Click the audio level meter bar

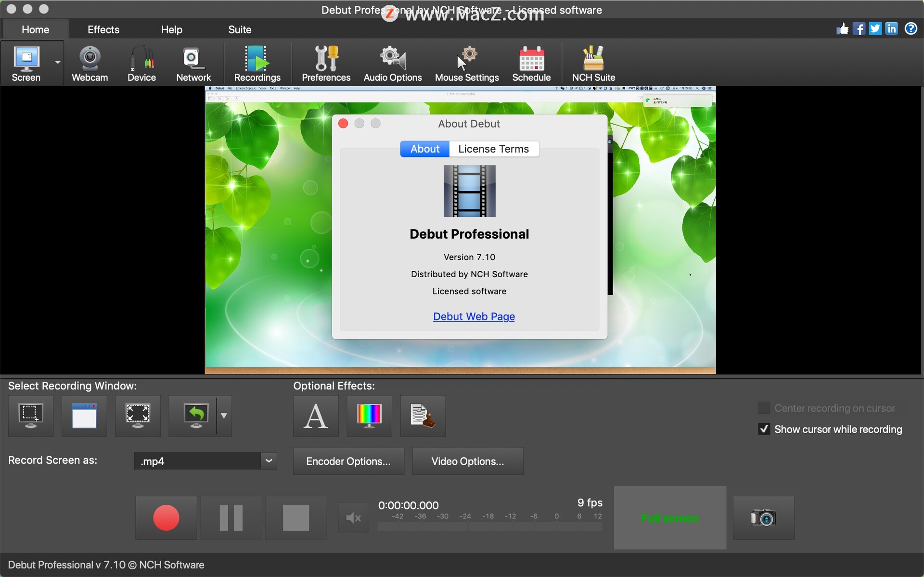pyautogui.click(x=490, y=527)
